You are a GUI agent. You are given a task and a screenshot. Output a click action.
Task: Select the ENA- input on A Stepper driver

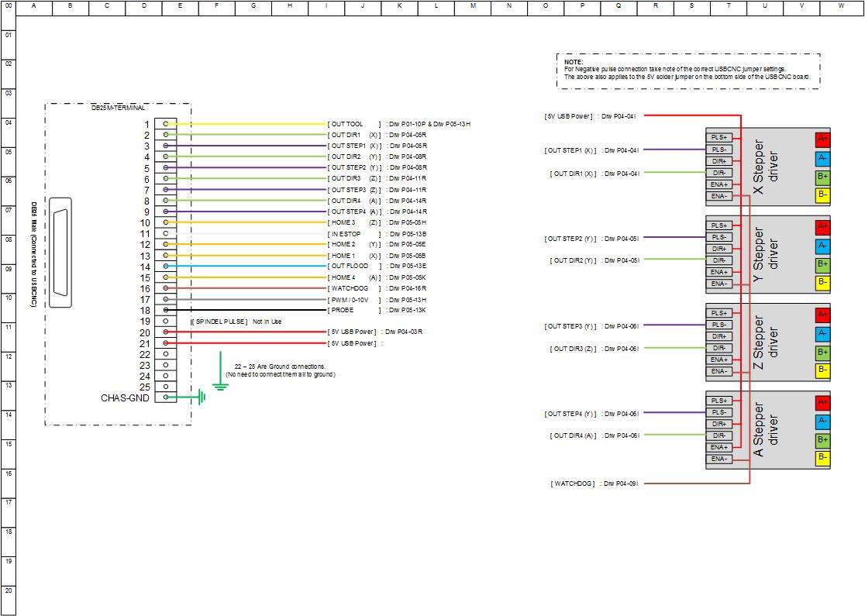719,459
